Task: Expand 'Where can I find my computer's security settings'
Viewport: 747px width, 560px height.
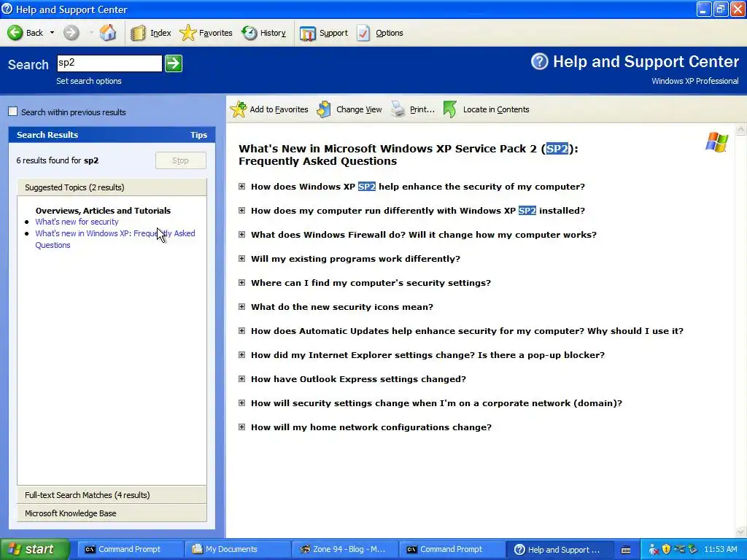Action: pos(241,282)
